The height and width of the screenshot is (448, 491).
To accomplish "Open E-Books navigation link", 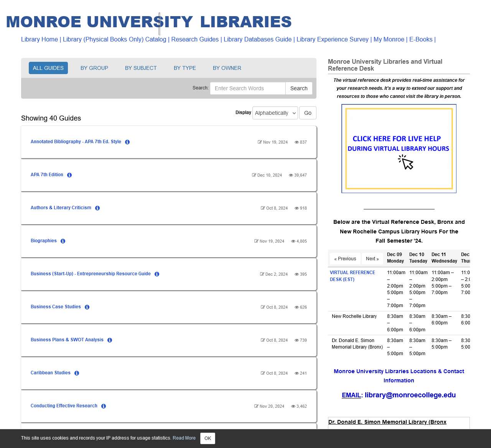I will [x=421, y=39].
